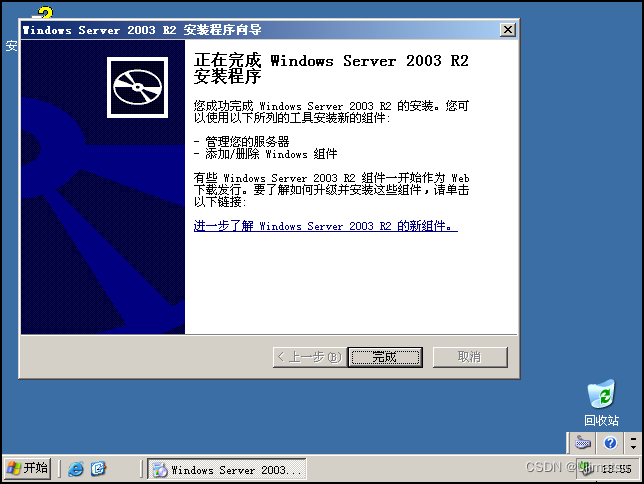Select the Windows Server 2003 taskbar button

coord(227,469)
